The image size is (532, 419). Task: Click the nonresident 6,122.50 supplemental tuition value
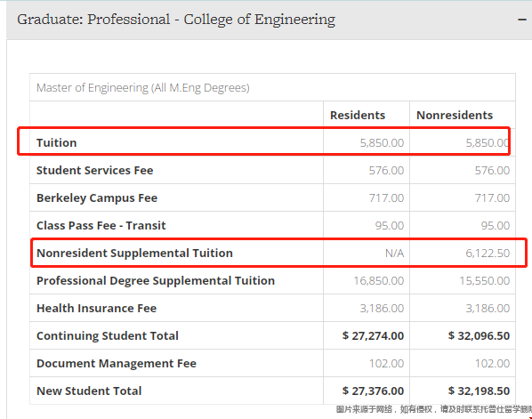pyautogui.click(x=488, y=254)
